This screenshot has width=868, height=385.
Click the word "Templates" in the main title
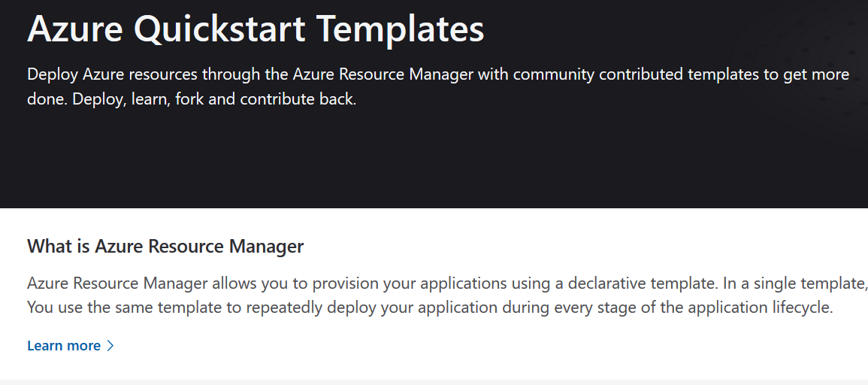(400, 30)
